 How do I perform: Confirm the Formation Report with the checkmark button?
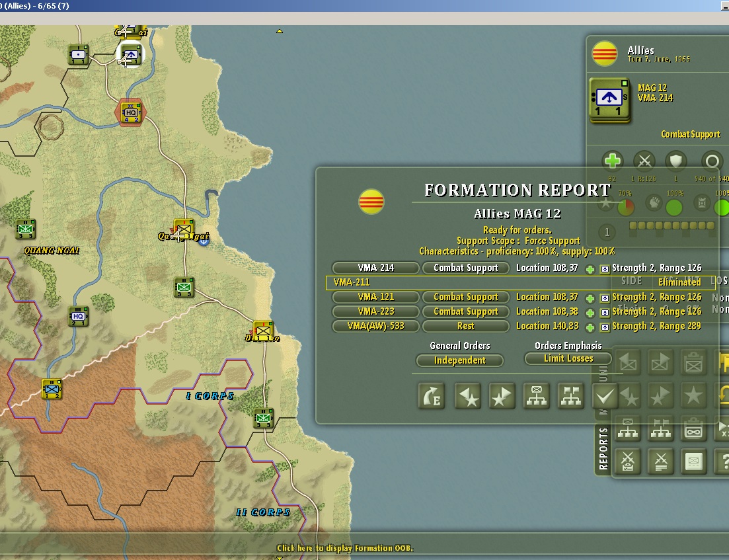(605, 396)
